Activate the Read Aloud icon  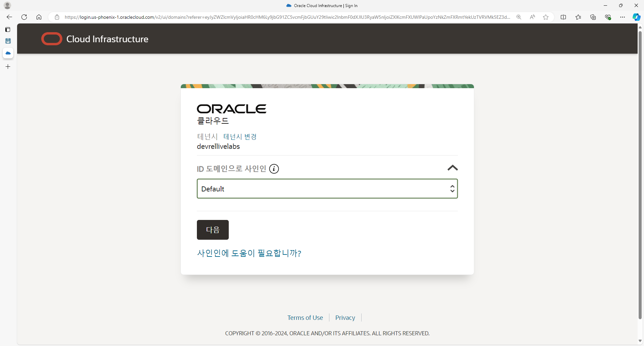click(532, 17)
